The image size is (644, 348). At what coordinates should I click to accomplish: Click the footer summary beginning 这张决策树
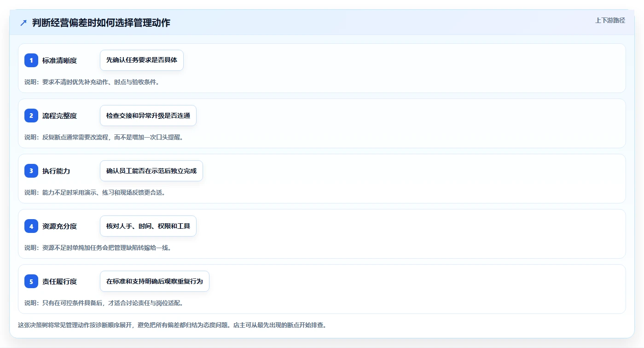[172, 325]
